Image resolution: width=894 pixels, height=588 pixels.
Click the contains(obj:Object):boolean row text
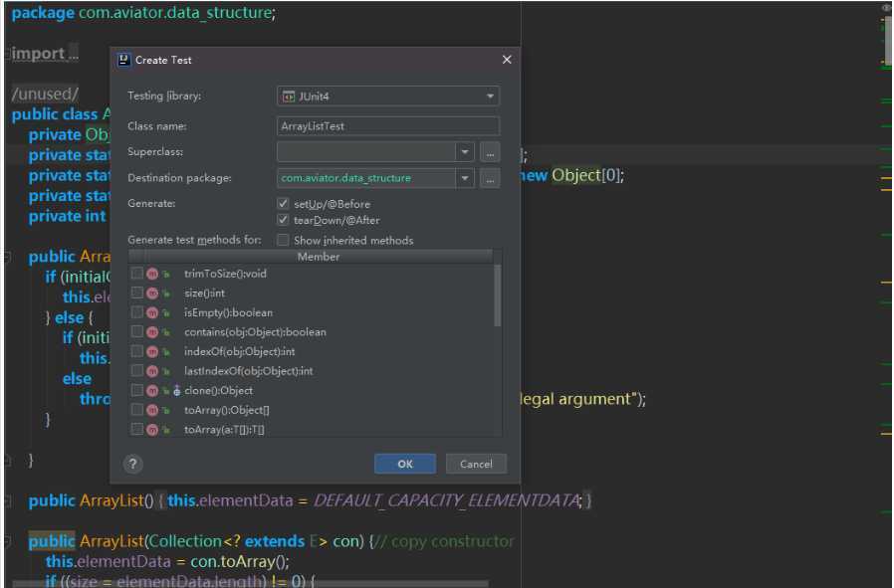(256, 332)
